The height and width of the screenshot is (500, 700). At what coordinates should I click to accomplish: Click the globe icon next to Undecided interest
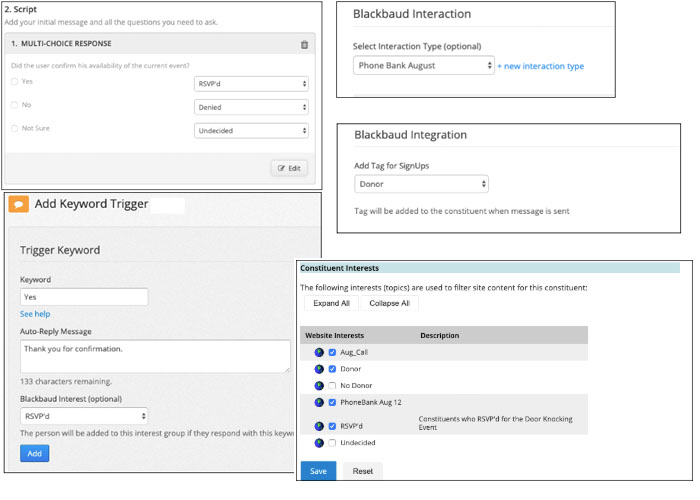click(x=319, y=443)
